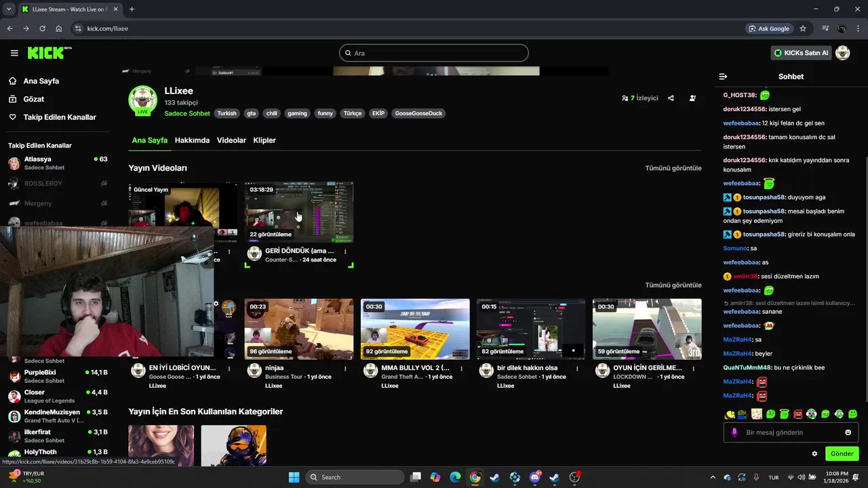
Task: Open a new browser tab
Action: (x=132, y=9)
